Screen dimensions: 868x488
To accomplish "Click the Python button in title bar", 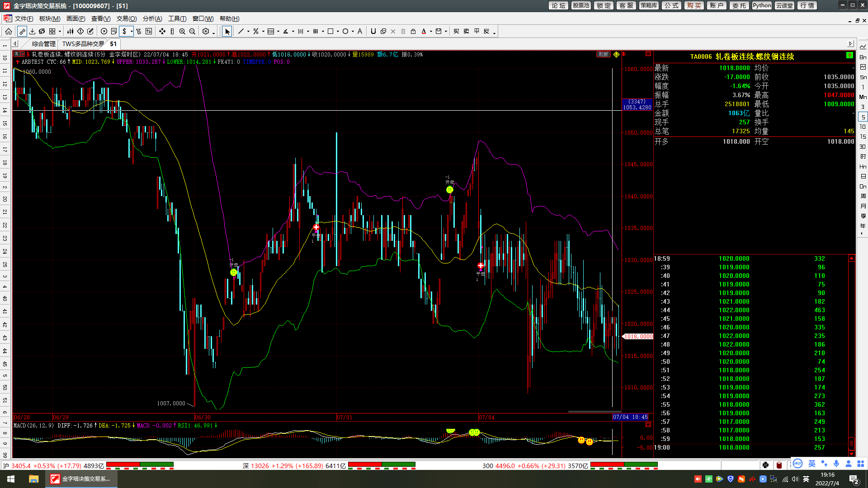I will pos(762,5).
